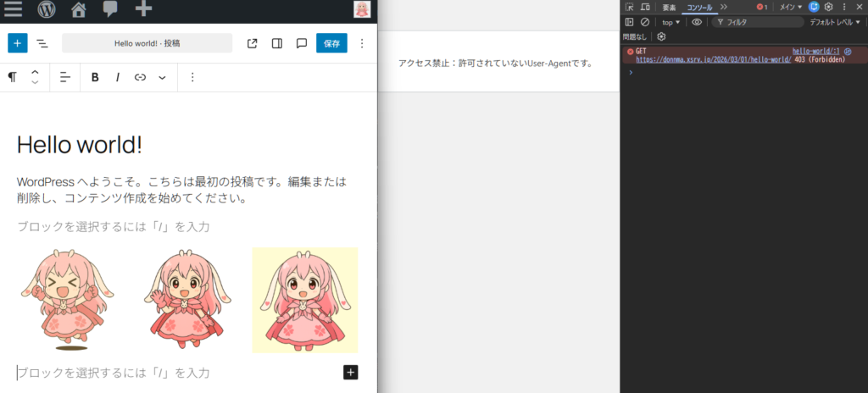The width and height of the screenshot is (868, 393).
Task: Click the WordPress logo in admin bar
Action: pos(46,10)
